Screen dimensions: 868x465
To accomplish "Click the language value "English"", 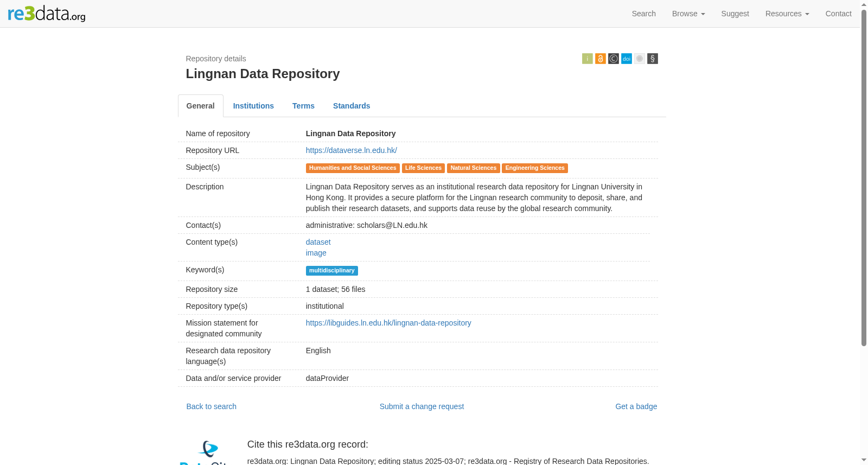I will pyautogui.click(x=318, y=351).
